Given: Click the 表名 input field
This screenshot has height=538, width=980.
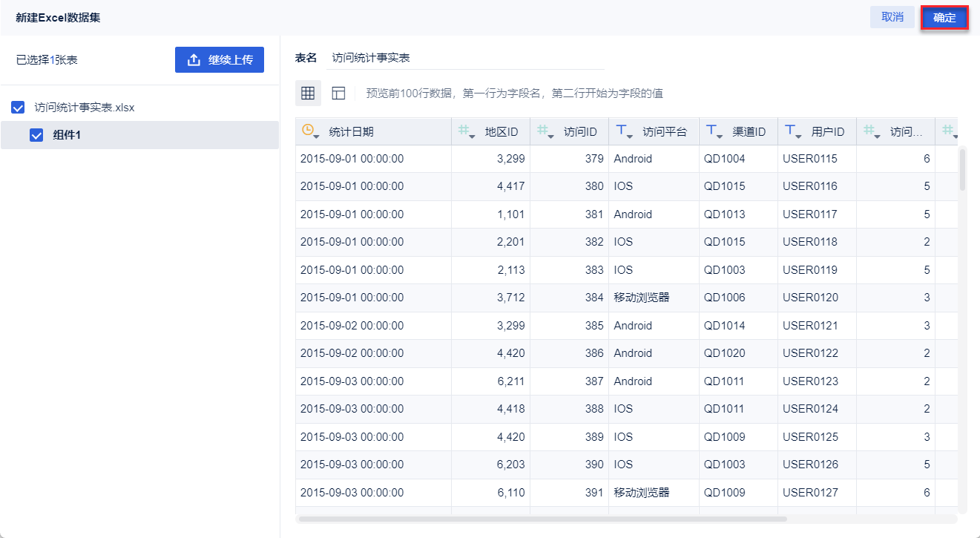Looking at the screenshot, I should pyautogui.click(x=466, y=58).
